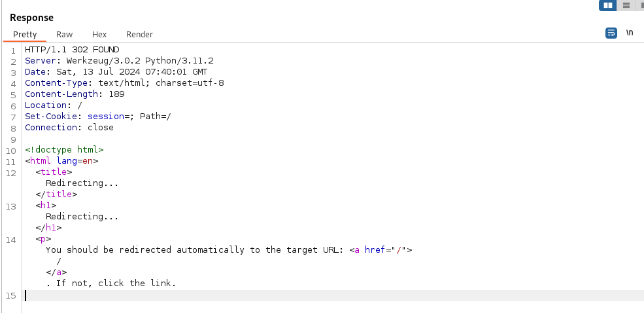Click the Response panel heading
Screen dimensions: 644x313
[31, 18]
